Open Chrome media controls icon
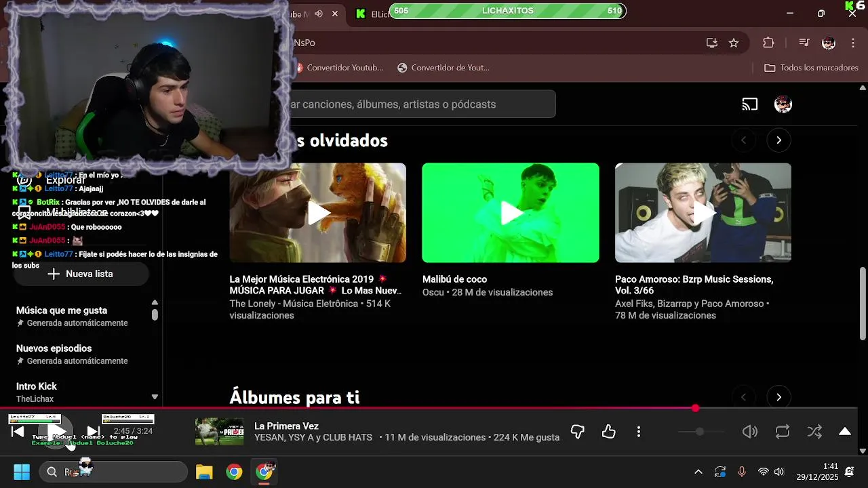Viewport: 868px width, 488px height. click(x=804, y=43)
